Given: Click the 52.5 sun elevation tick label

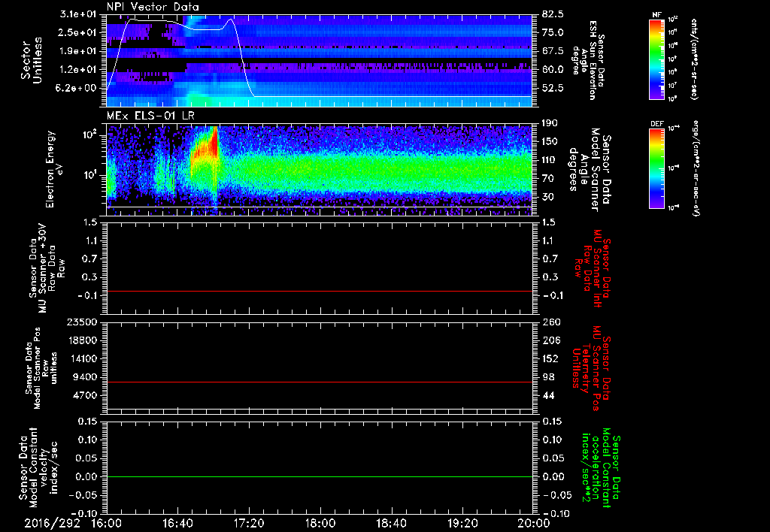Looking at the screenshot, I should point(553,88).
